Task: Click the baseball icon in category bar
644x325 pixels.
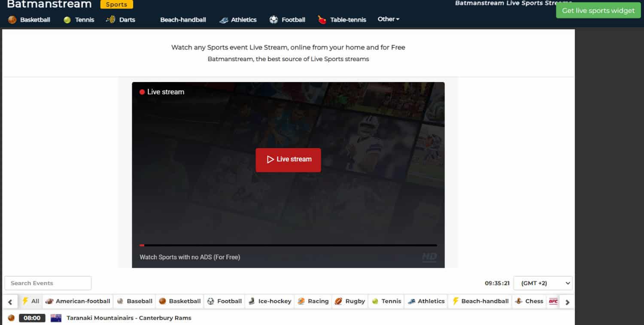Action: 120,301
